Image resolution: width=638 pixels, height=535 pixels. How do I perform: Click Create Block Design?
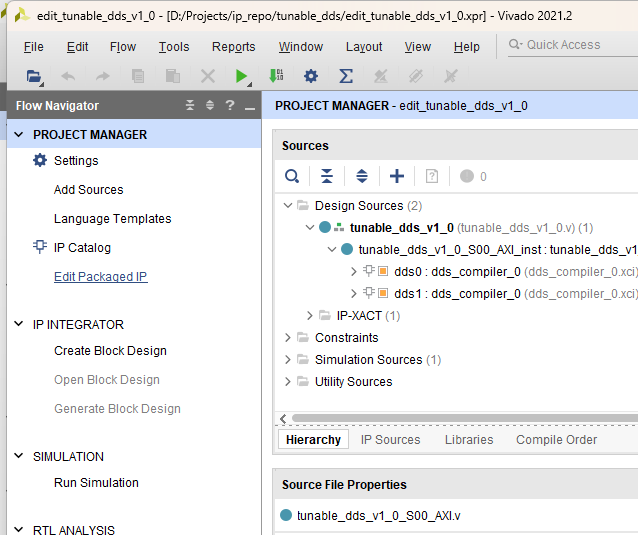pos(110,351)
